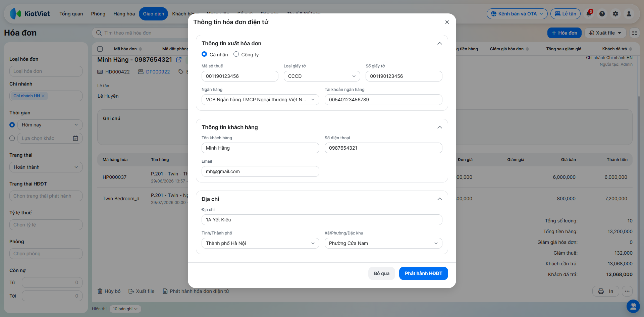This screenshot has height=317, width=644.
Task: Select the Cá nhân radio option
Action: pos(204,54)
